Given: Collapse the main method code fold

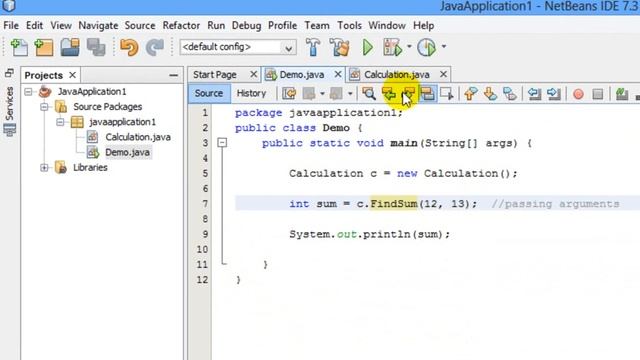Looking at the screenshot, I should [222, 143].
